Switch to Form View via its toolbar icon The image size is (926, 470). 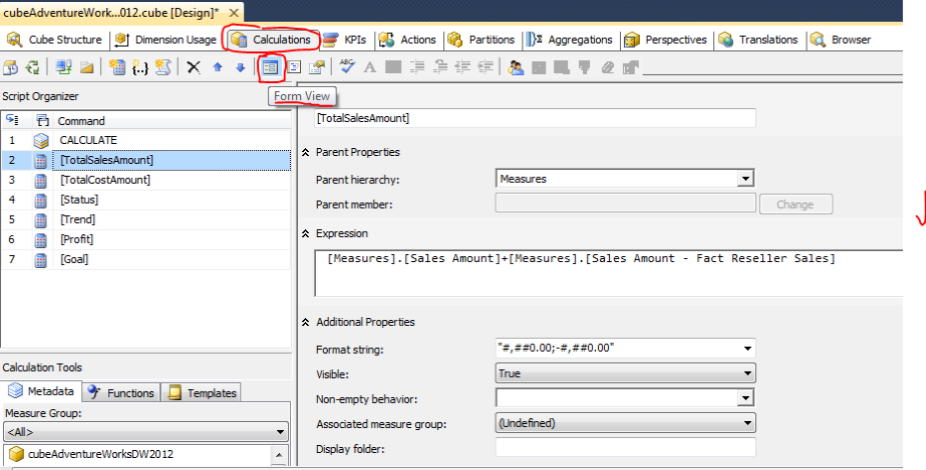click(270, 67)
